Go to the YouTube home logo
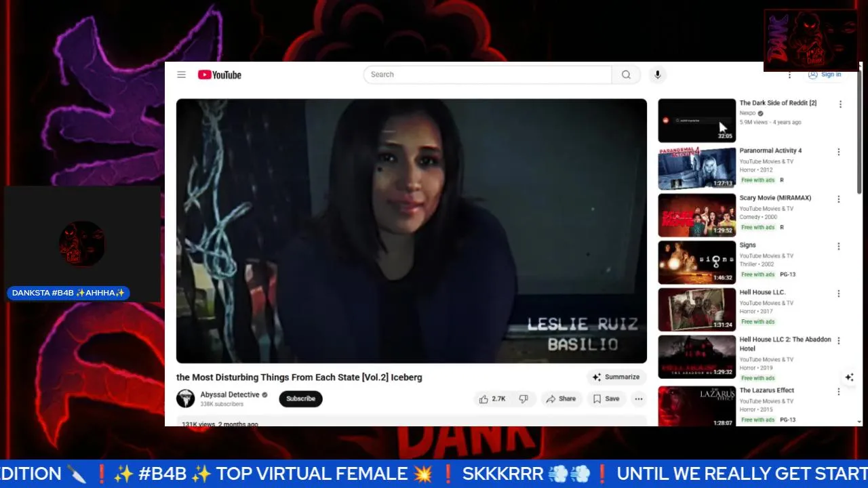 point(220,75)
